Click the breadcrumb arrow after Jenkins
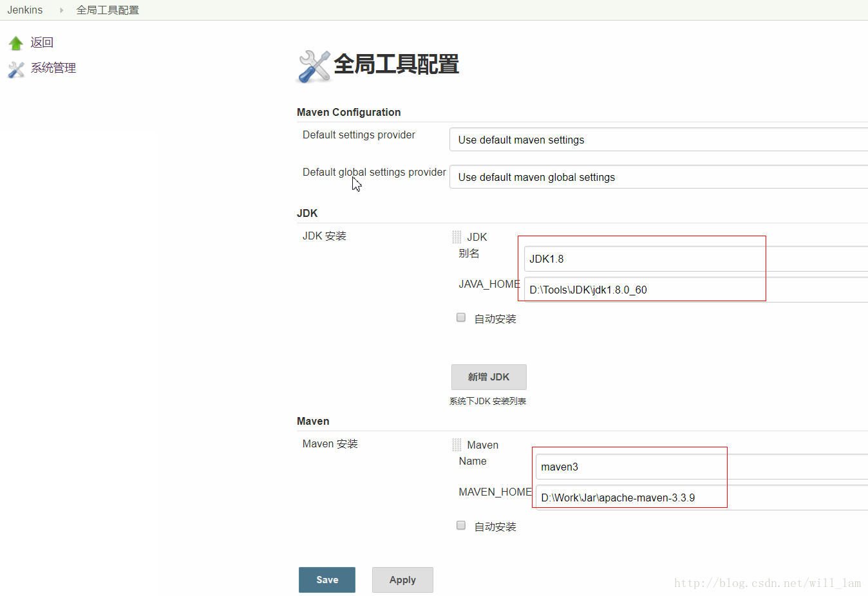868x596 pixels. (x=62, y=10)
